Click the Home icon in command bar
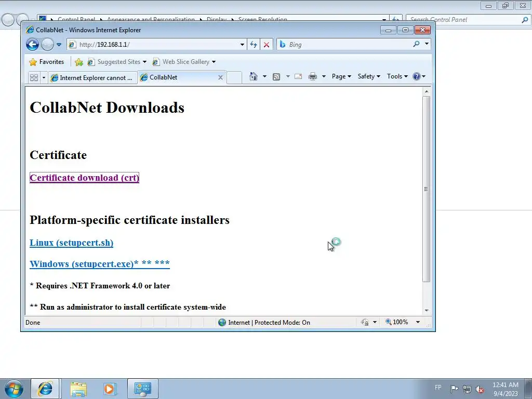Viewport: 532px width, 399px height. [254, 76]
